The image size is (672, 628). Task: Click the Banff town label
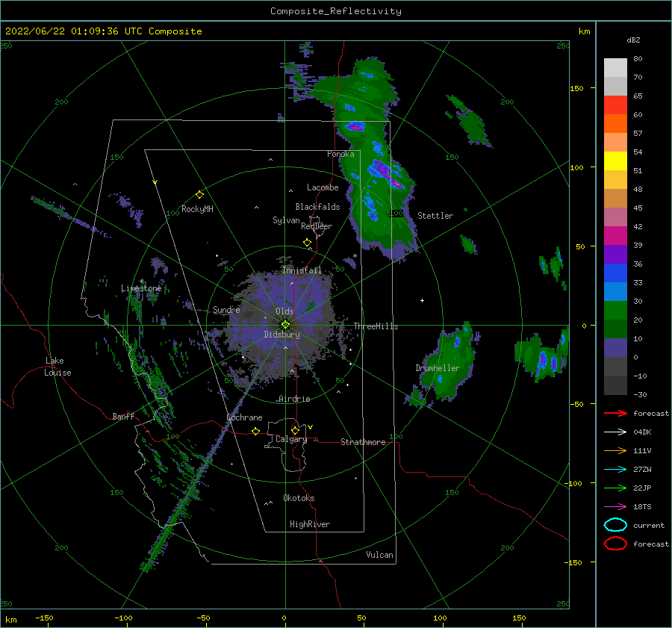coord(123,416)
